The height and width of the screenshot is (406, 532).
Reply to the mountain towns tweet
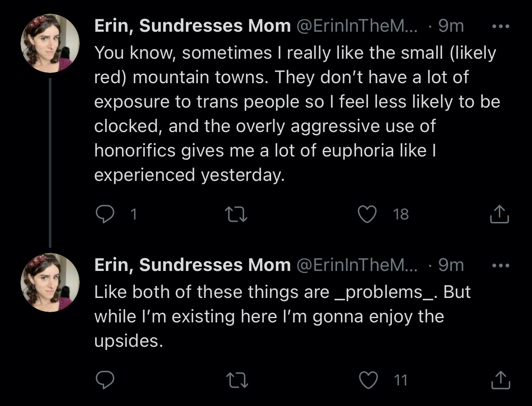click(x=104, y=214)
